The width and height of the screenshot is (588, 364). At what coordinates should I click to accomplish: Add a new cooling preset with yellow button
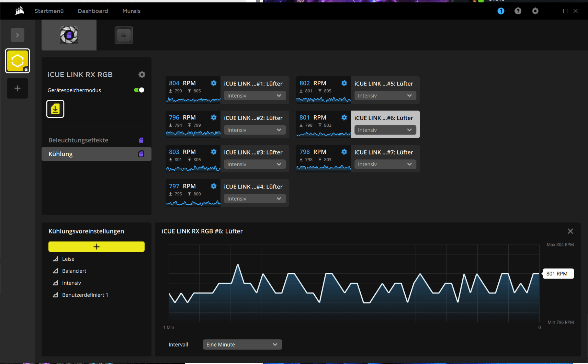97,247
